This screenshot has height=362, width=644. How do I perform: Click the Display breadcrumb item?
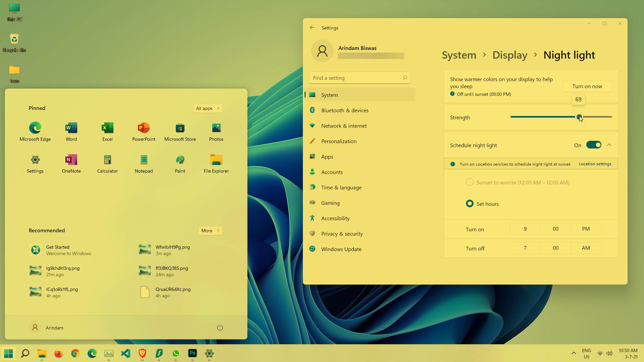[509, 55]
